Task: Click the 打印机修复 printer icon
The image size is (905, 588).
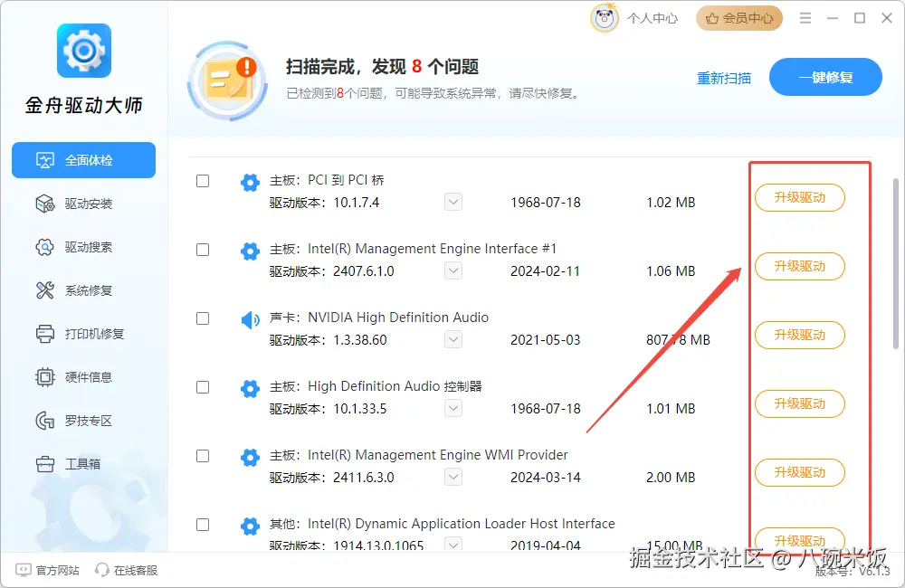Action: [45, 334]
